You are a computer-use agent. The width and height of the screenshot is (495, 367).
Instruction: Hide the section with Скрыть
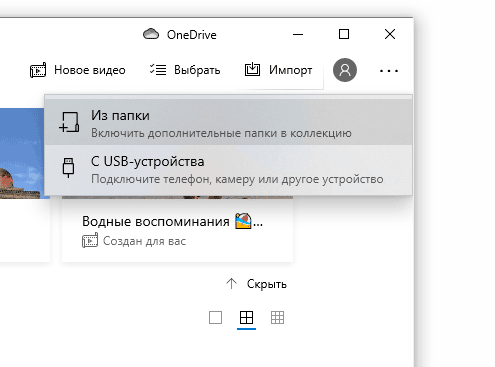[x=267, y=284]
